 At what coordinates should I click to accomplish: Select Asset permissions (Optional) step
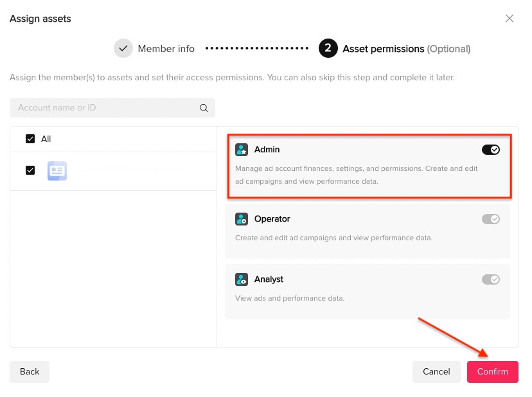point(407,49)
